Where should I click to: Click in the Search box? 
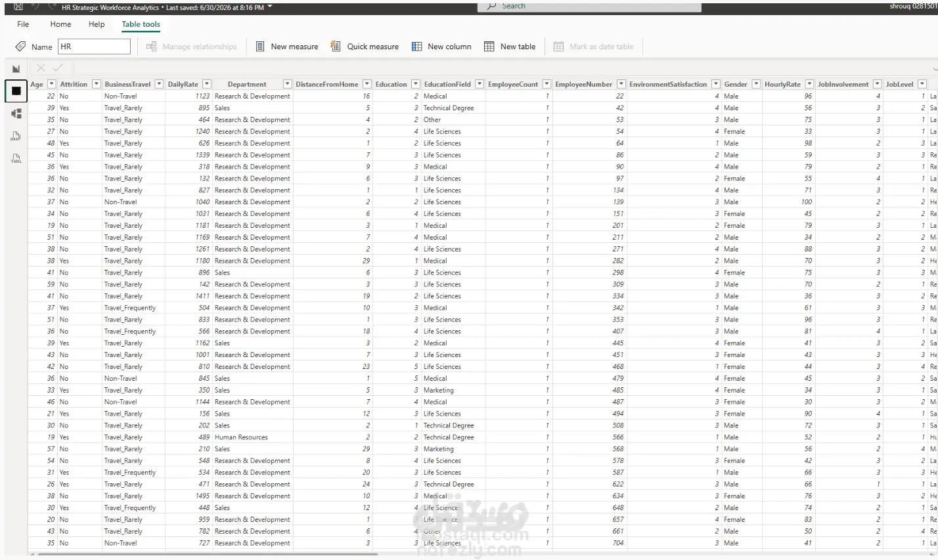click(589, 6)
